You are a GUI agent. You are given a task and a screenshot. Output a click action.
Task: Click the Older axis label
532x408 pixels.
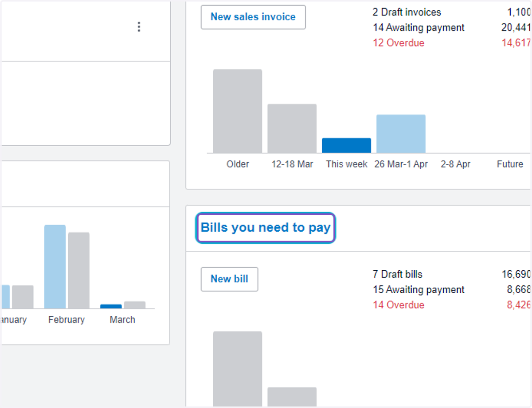pos(238,164)
